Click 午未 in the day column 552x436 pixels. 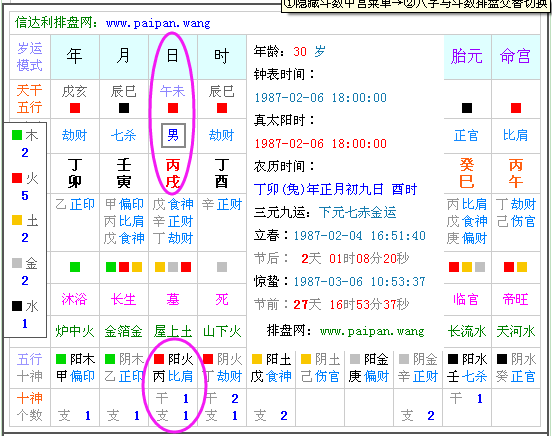(x=172, y=92)
